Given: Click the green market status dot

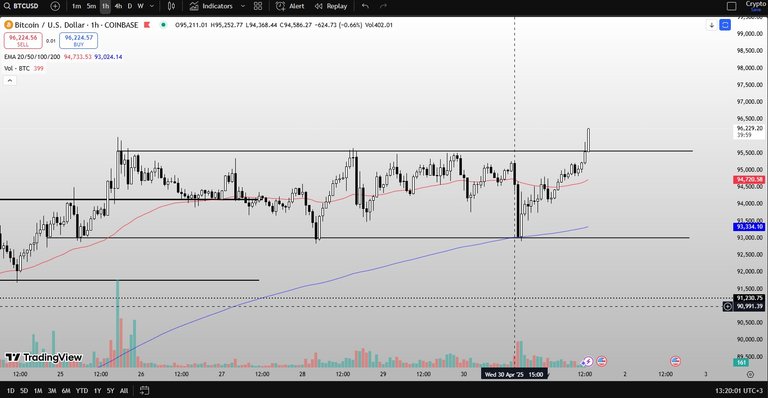Looking at the screenshot, I should coord(164,25).
